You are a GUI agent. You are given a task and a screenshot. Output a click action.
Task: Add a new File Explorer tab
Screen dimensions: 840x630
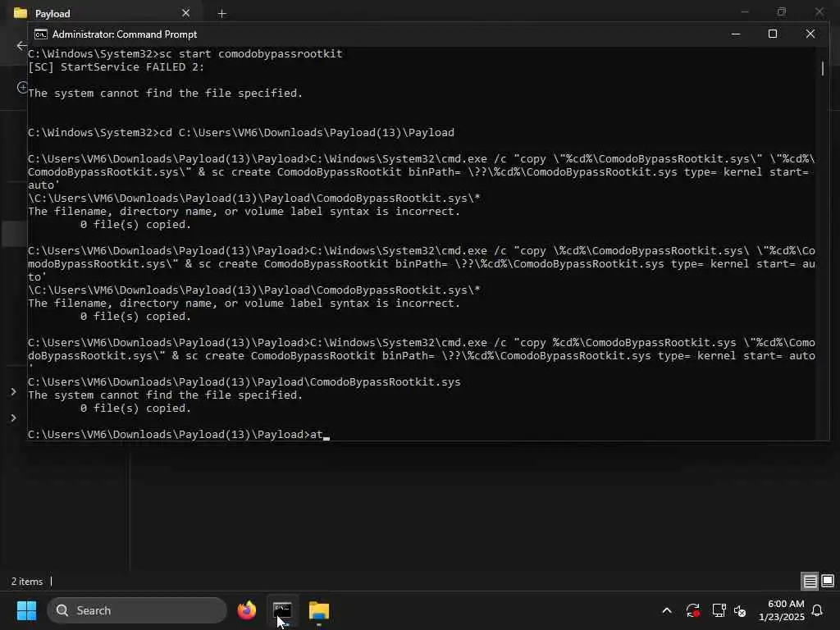click(221, 13)
